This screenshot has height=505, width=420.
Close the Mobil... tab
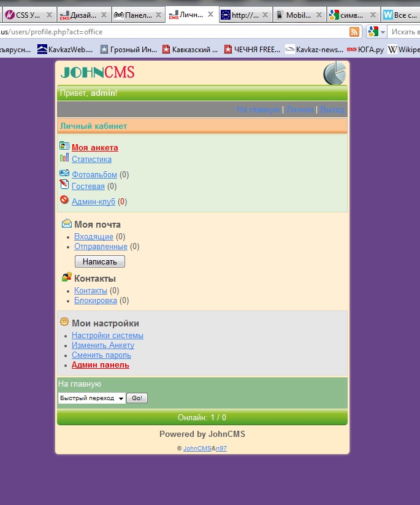[x=319, y=15]
